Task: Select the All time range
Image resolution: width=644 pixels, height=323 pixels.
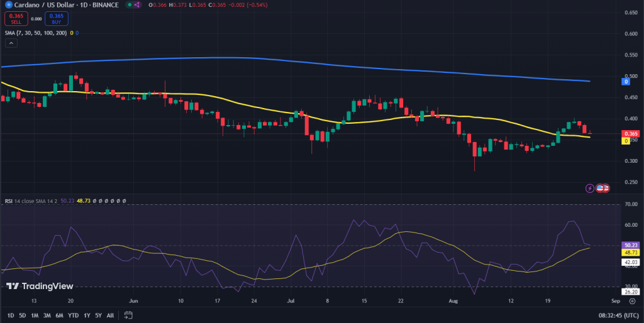Action: click(110, 315)
